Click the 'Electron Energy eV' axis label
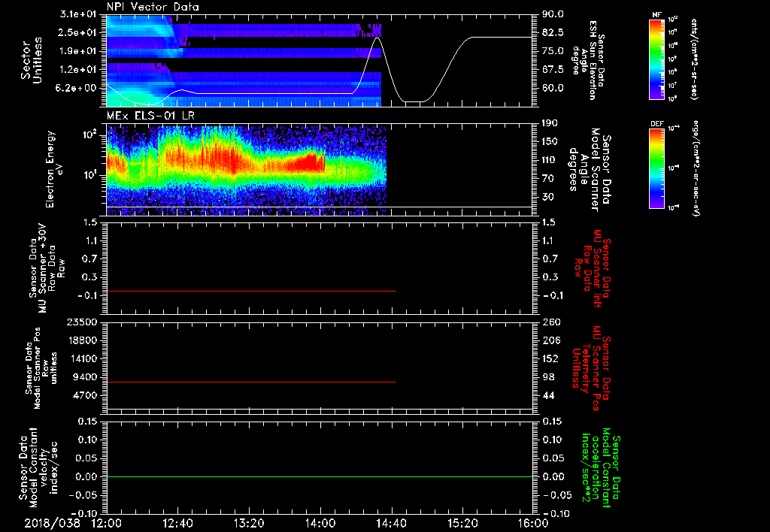770x532 pixels. [53, 169]
